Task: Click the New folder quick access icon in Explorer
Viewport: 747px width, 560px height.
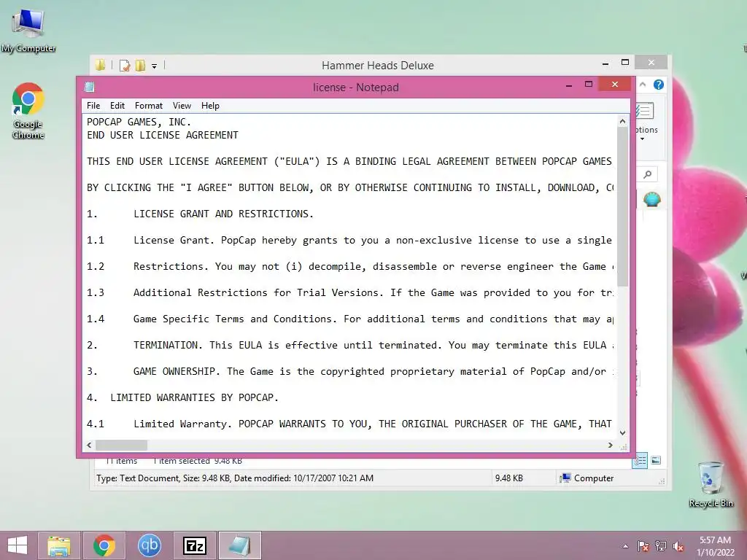Action: click(x=140, y=65)
